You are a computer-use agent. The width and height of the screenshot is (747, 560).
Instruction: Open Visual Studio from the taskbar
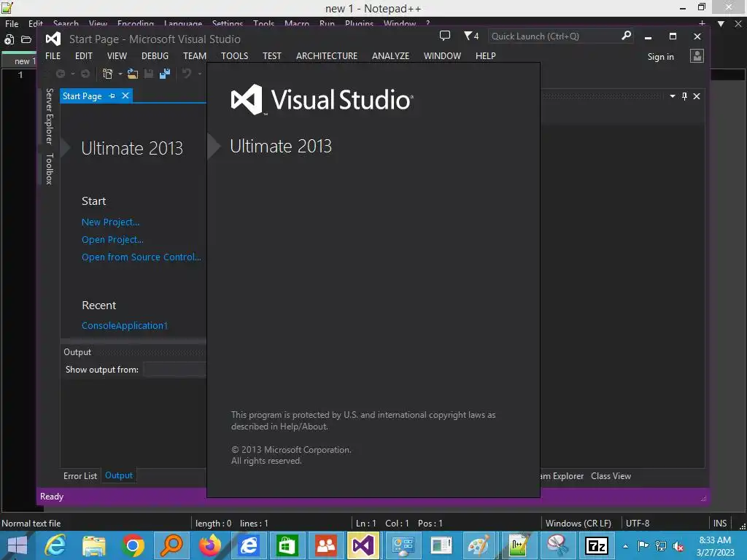click(363, 545)
